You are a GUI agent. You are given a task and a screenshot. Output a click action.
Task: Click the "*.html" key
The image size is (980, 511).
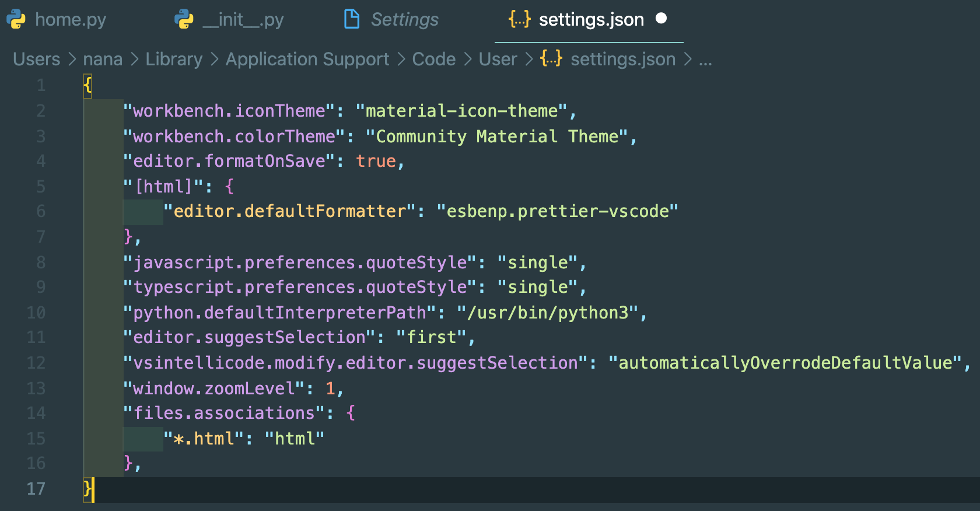pyautogui.click(x=204, y=439)
